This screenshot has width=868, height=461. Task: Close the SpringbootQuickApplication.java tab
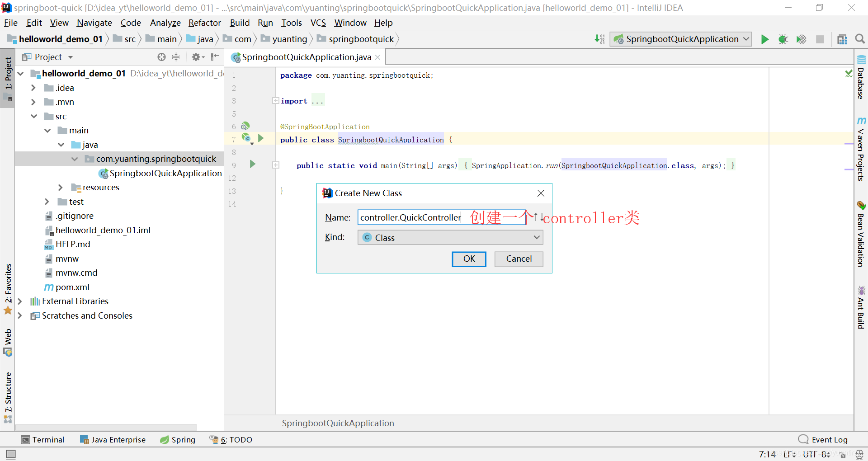coord(377,57)
